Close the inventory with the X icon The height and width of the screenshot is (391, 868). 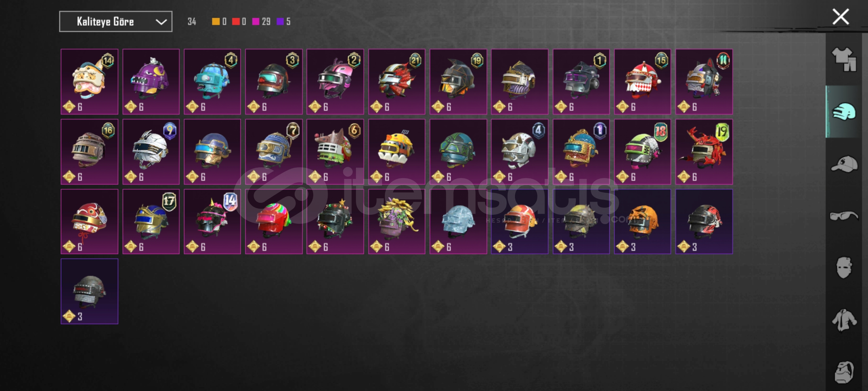(x=841, y=17)
